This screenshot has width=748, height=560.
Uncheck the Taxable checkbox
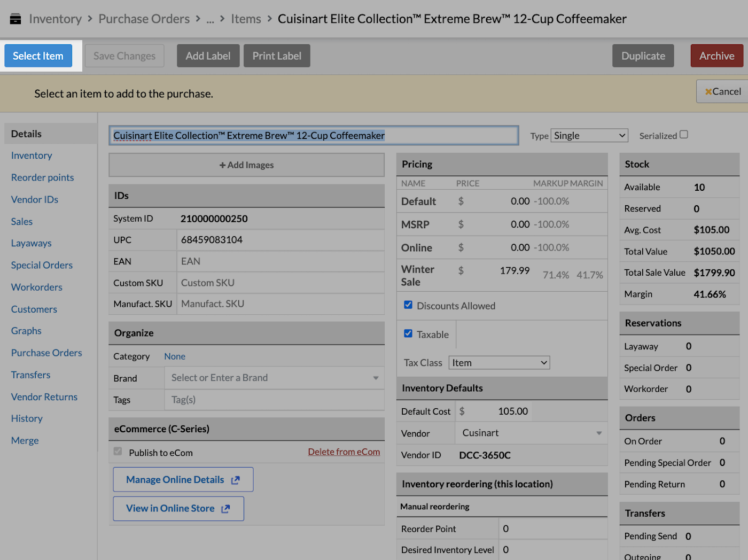pos(408,333)
